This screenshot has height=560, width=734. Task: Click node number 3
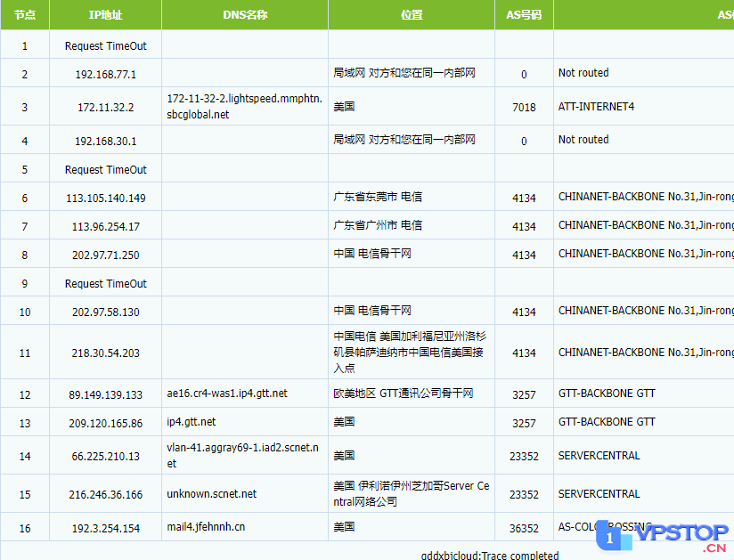(25, 108)
